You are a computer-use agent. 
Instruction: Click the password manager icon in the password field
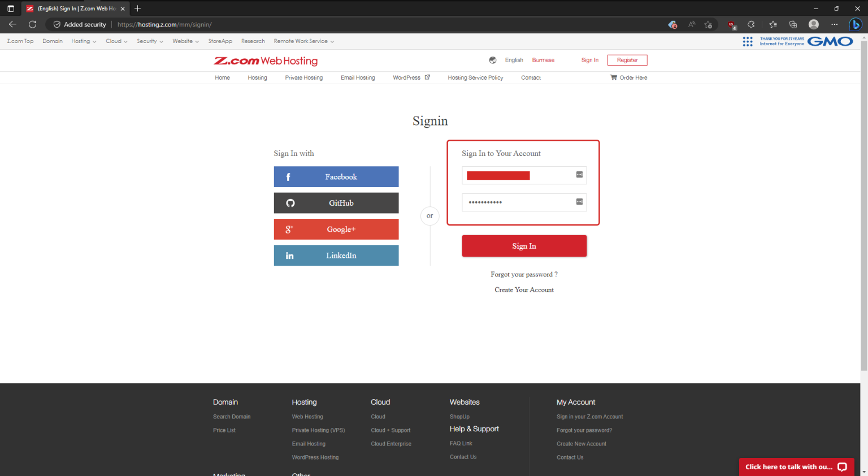(579, 202)
